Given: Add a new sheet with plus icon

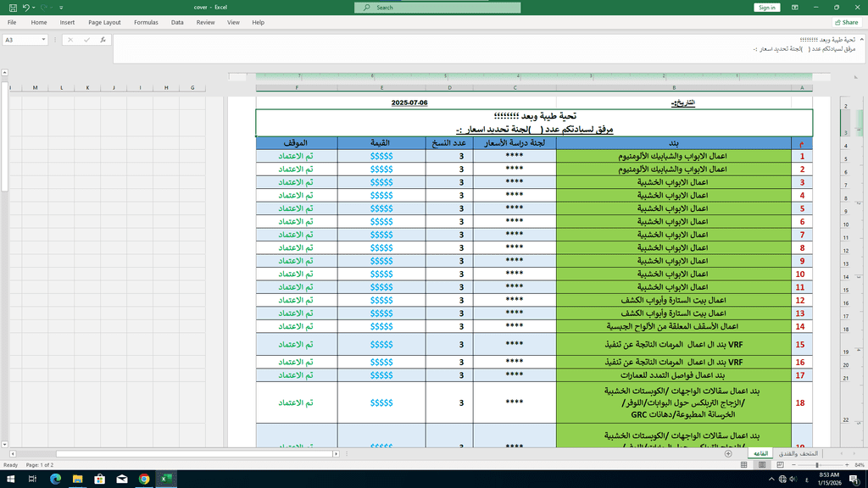Looking at the screenshot, I should [x=728, y=454].
